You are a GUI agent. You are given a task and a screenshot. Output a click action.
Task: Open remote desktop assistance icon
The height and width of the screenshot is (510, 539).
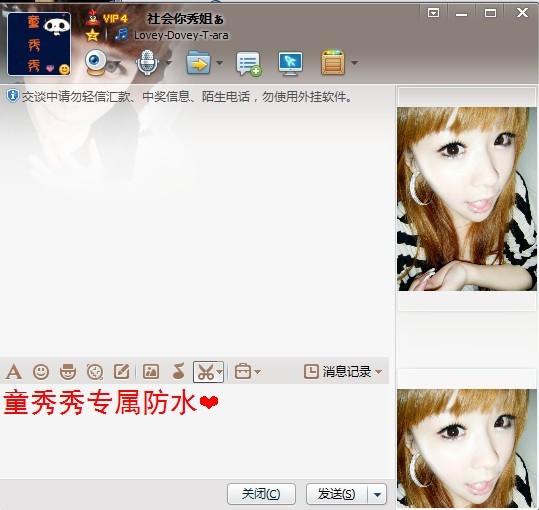coord(290,63)
